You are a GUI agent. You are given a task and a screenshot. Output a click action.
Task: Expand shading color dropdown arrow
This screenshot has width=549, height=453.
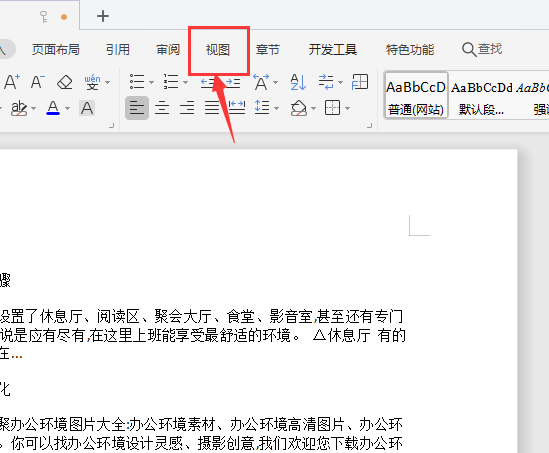tap(314, 109)
